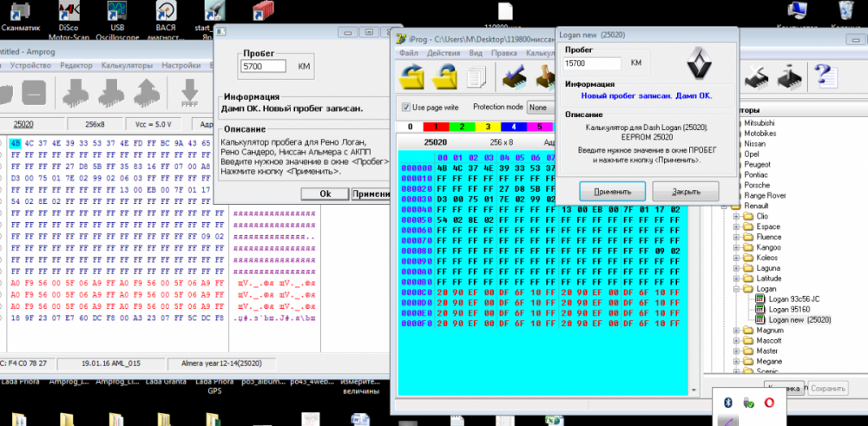Click the chip info icon in iProg toolbar

tap(790, 77)
